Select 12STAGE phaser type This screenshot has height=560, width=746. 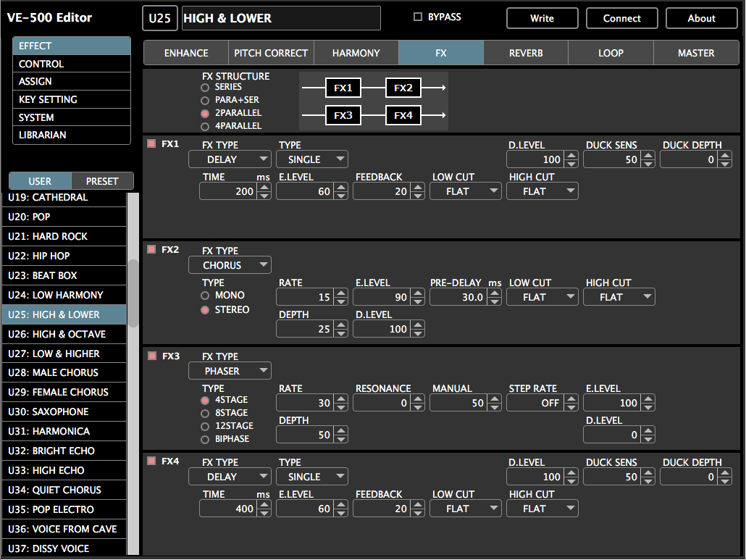[205, 426]
